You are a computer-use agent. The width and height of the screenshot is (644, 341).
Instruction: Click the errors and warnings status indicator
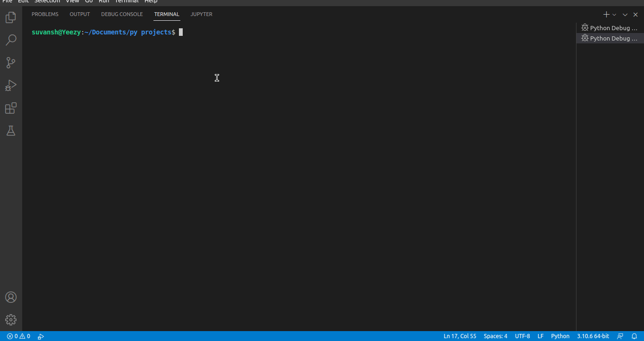17,336
